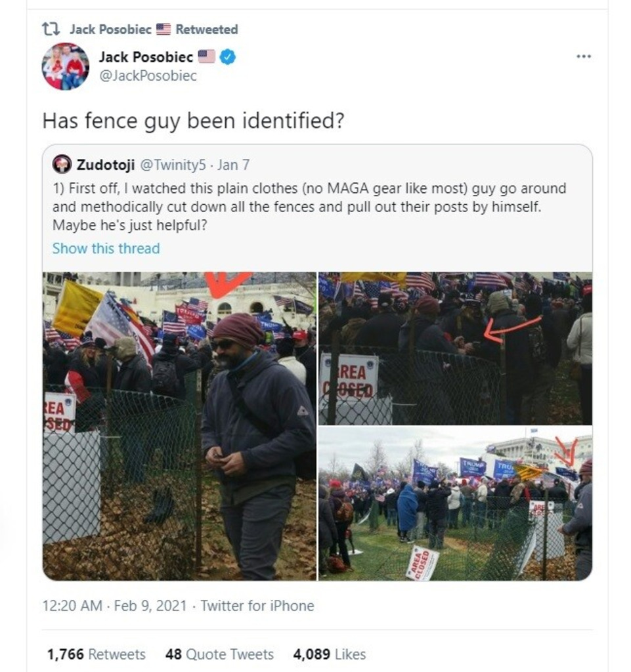
Task: Open the Jack Posobiec display name link
Action: tap(146, 56)
